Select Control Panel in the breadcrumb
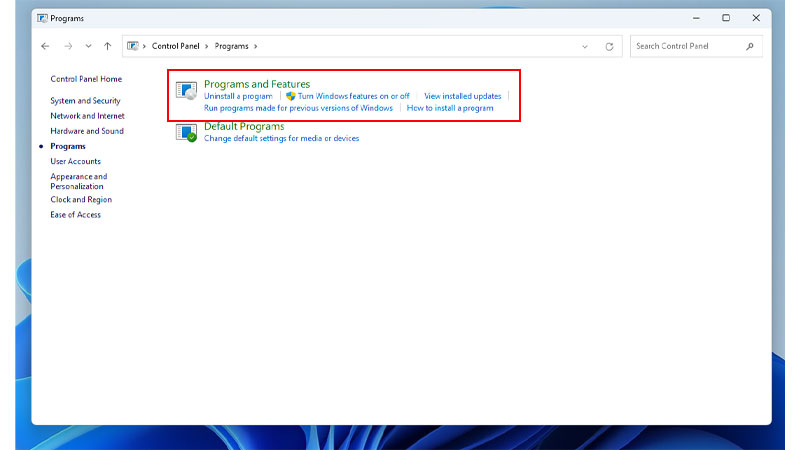Viewport: 800px width, 450px height. pos(176,46)
